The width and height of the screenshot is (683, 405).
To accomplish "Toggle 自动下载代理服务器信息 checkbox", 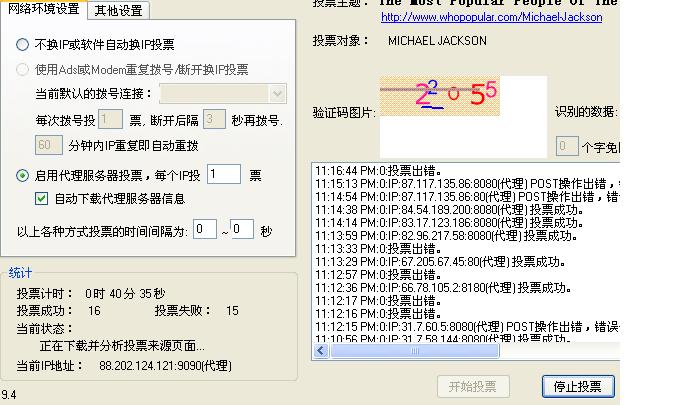I will (41, 199).
